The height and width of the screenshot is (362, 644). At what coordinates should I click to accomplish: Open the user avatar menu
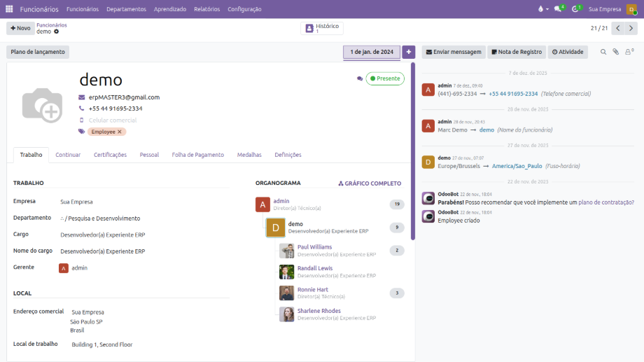631,9
